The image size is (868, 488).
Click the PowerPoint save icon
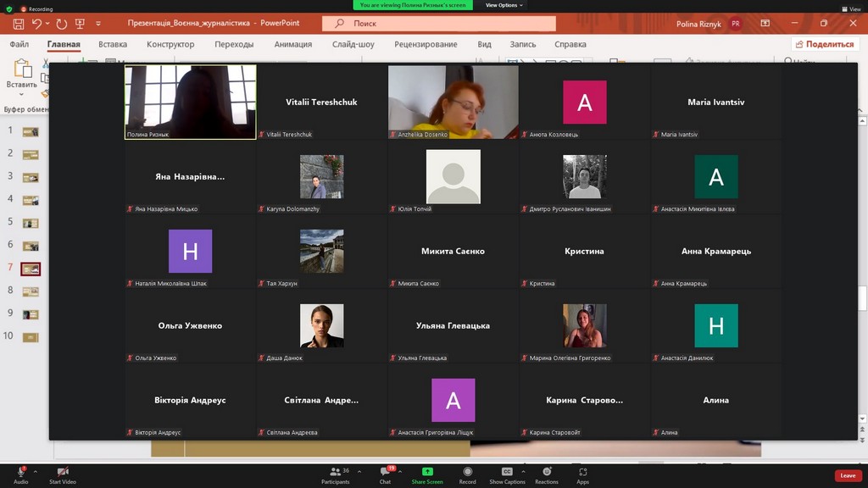tap(18, 24)
